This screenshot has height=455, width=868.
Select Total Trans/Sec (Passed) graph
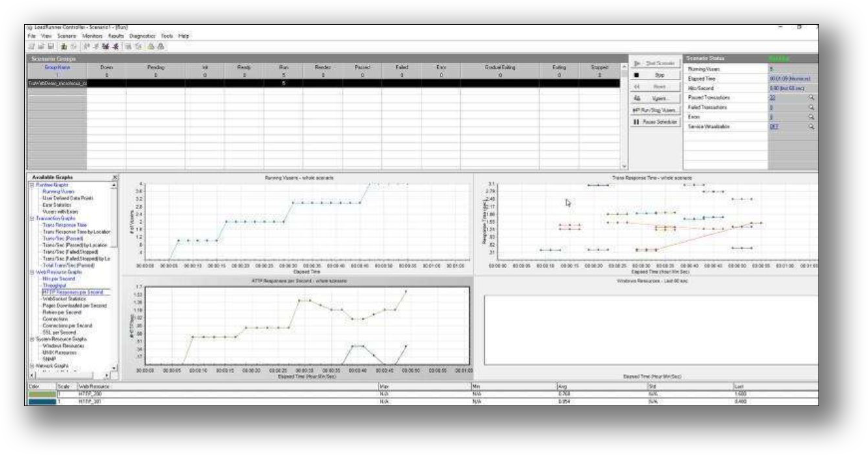click(x=68, y=265)
